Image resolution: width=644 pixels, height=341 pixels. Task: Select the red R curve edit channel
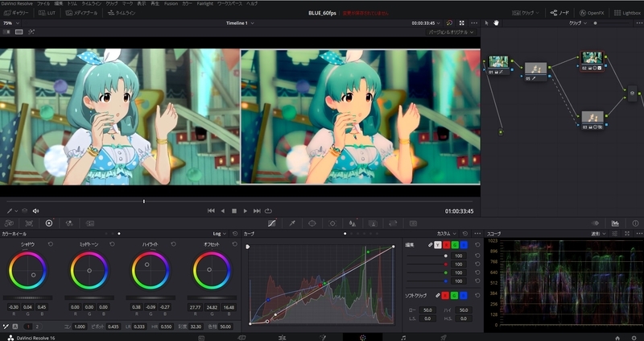tap(447, 245)
